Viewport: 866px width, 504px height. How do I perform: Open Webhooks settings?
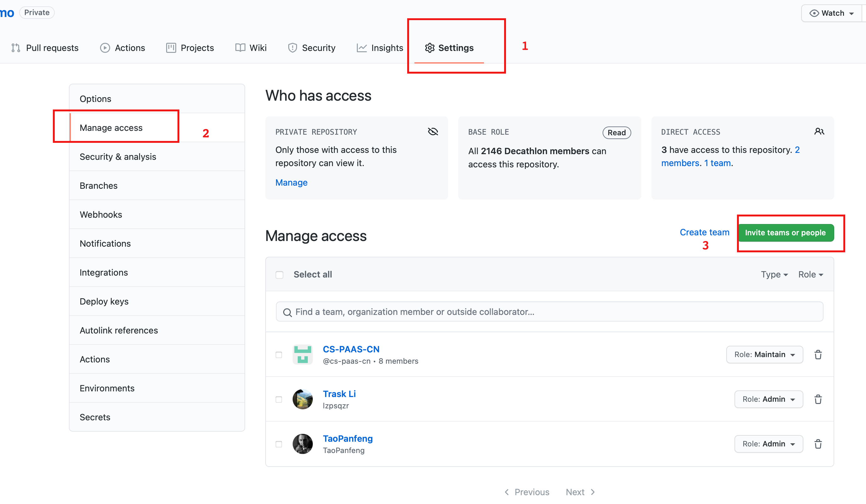[157, 214]
